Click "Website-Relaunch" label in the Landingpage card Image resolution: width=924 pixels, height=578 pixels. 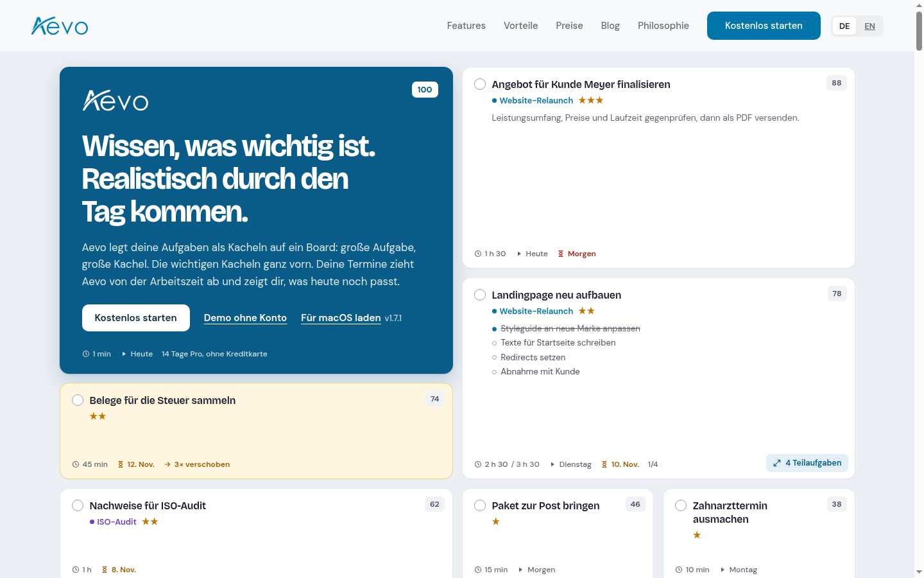pyautogui.click(x=536, y=311)
